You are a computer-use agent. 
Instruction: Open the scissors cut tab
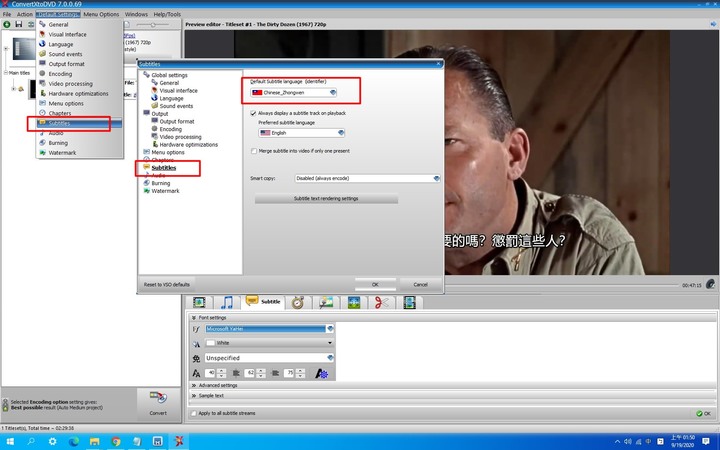[381, 302]
